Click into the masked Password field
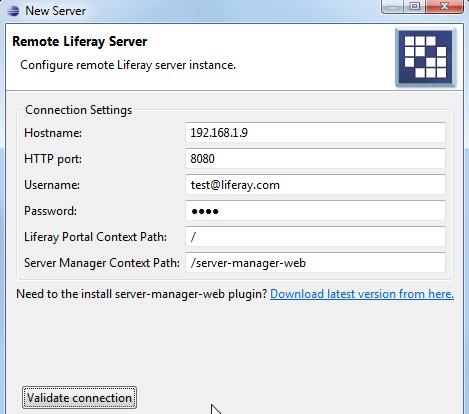The height and width of the screenshot is (414, 469). tap(315, 211)
